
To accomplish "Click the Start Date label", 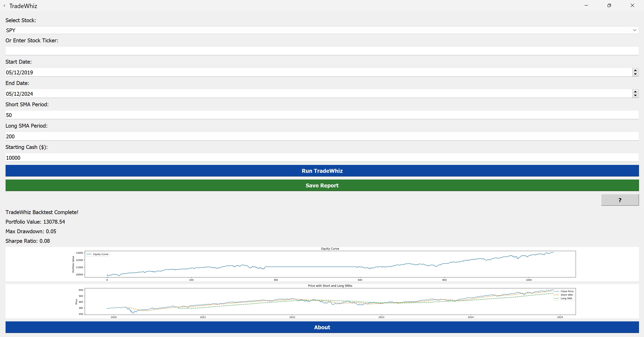I will pos(18,62).
